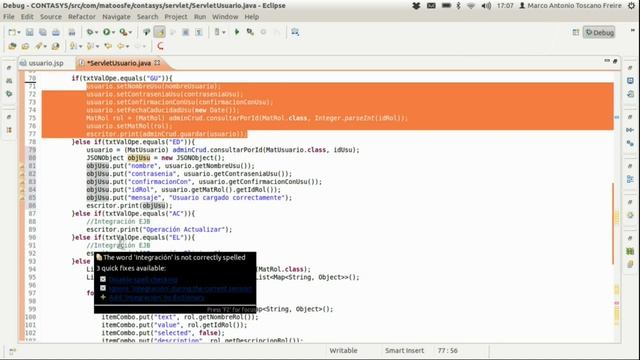640x360 pixels.
Task: Click the Disable spell checking quick fix
Action: [143, 280]
